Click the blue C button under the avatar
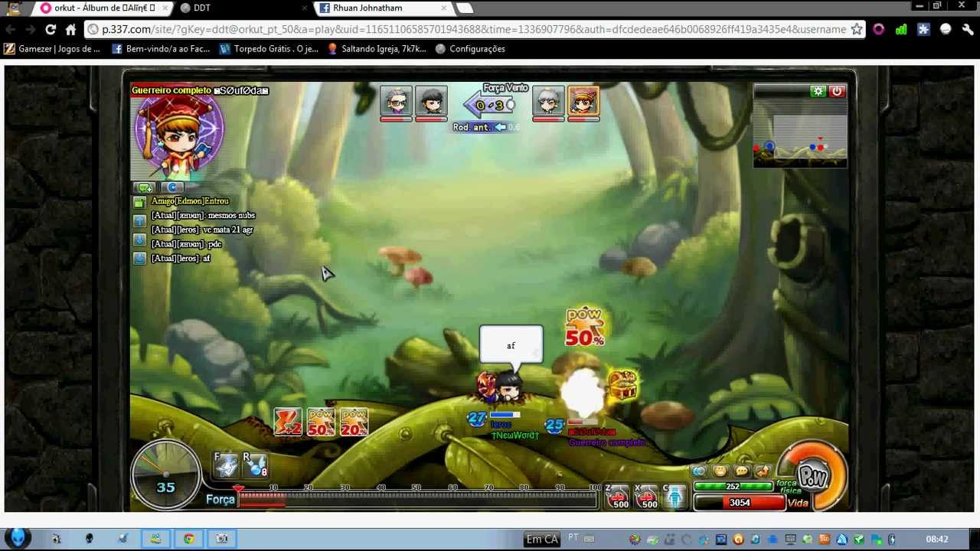This screenshot has height=551, width=980. 171,187
